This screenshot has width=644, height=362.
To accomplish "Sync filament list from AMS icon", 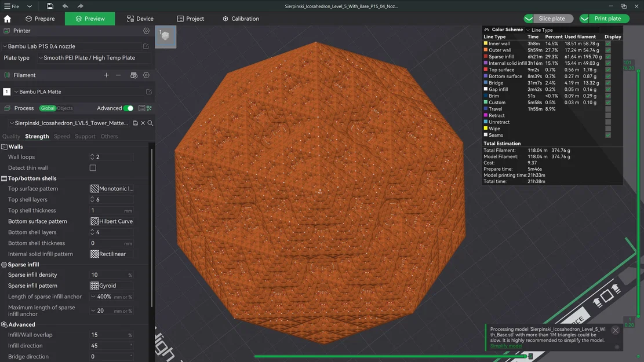I will [x=133, y=75].
